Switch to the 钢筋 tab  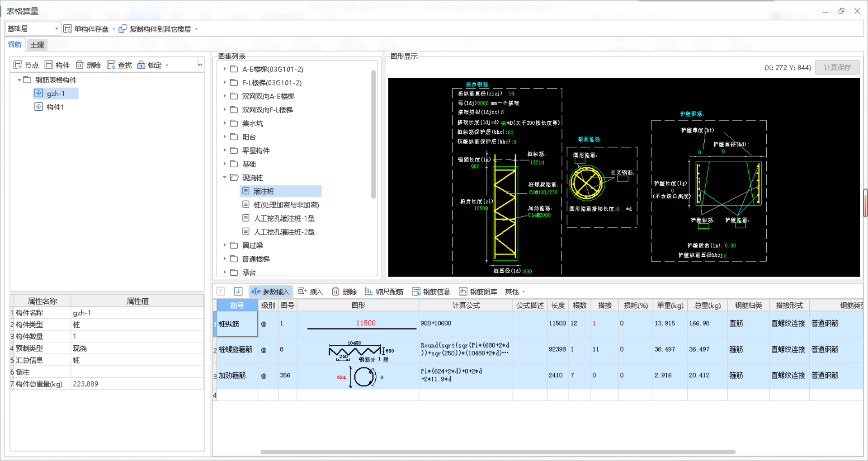pos(14,44)
